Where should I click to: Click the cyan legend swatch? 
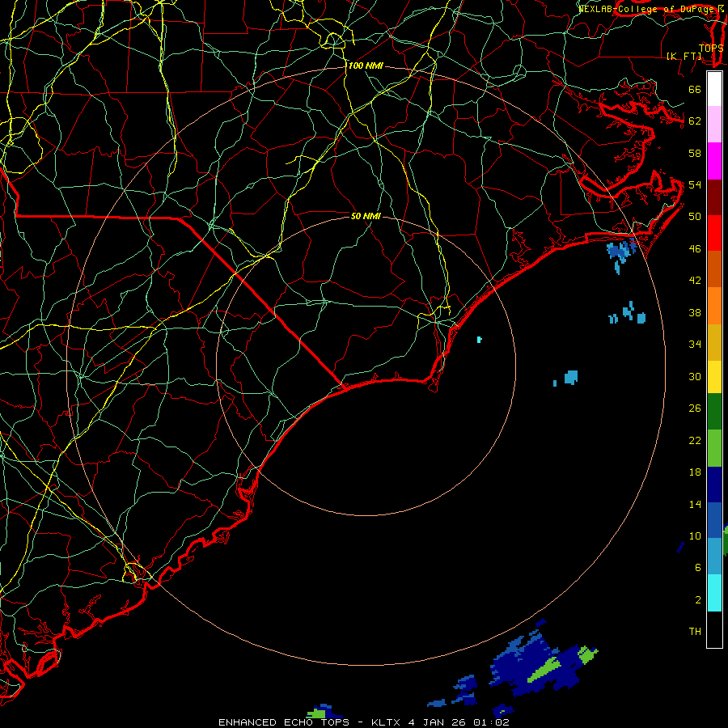point(714,593)
